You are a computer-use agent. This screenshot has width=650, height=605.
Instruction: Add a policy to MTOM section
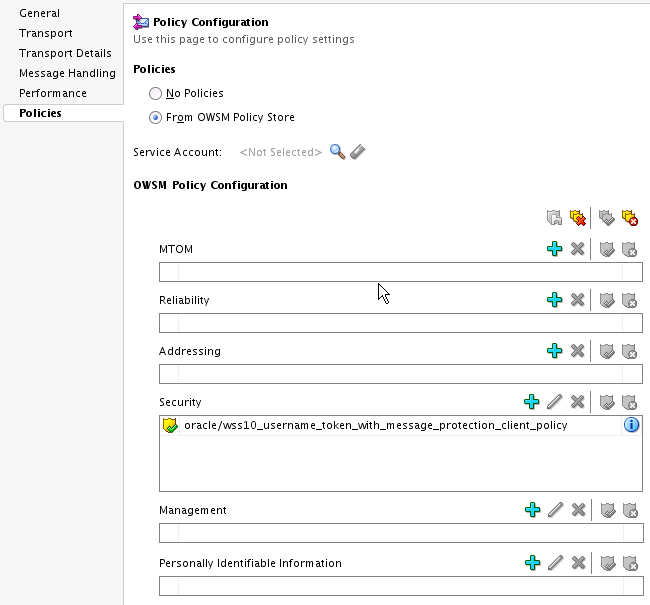point(555,249)
